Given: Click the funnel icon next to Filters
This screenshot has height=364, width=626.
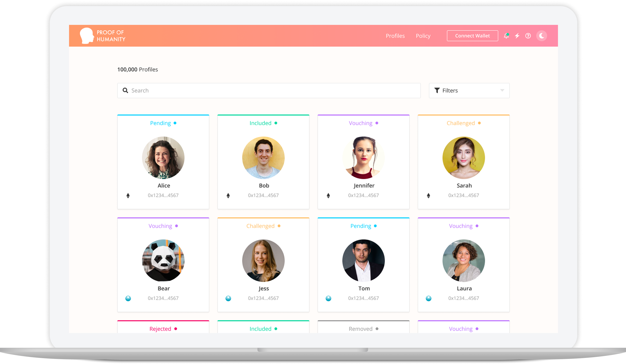Looking at the screenshot, I should 437,90.
